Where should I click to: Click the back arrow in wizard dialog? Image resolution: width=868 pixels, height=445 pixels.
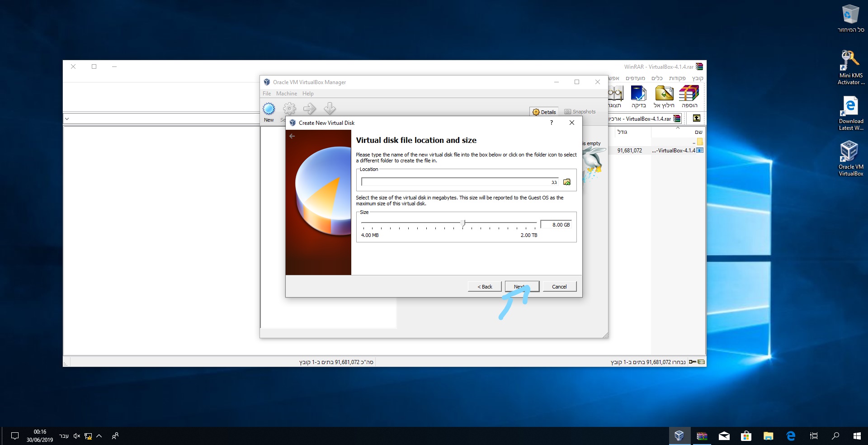click(292, 136)
